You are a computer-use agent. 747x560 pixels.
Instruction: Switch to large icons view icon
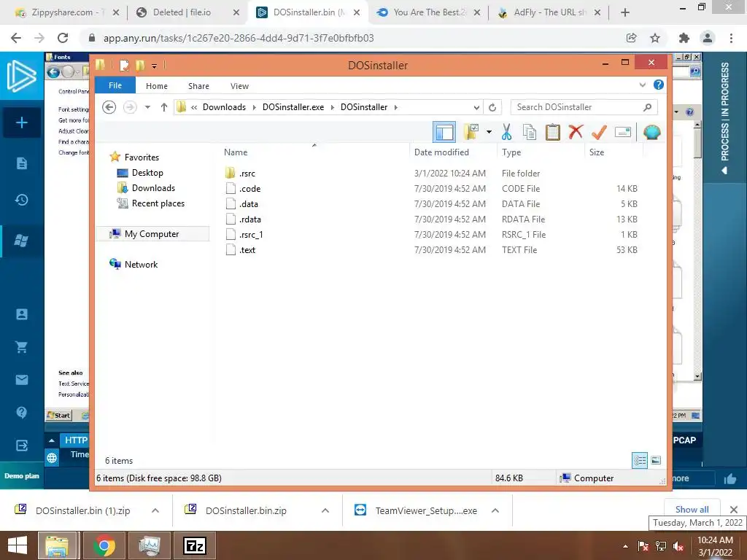pos(656,460)
